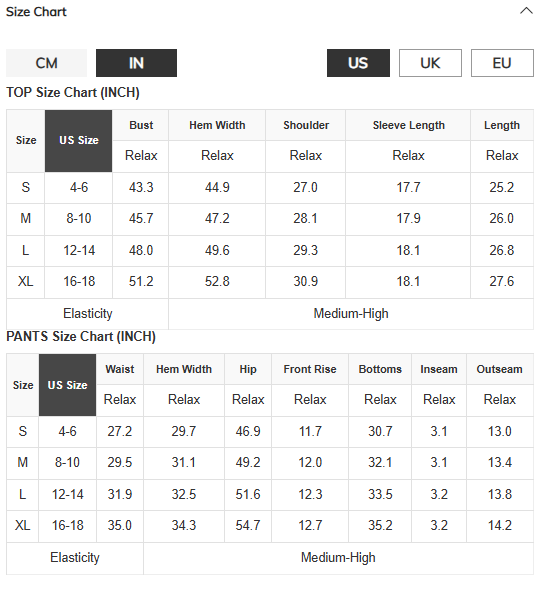Click the Sleeve Length column header
This screenshot has height=594, width=550.
(x=408, y=125)
